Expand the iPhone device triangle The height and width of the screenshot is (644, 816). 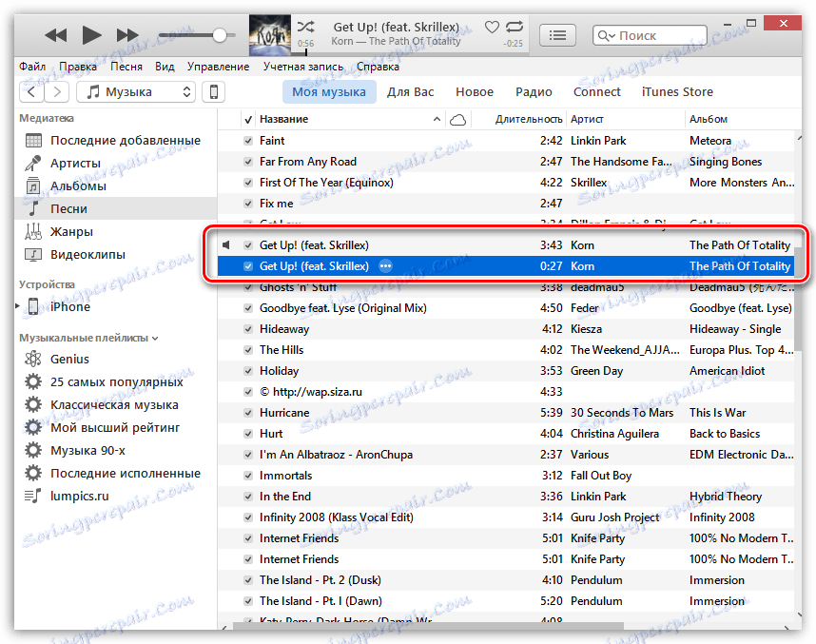[18, 306]
